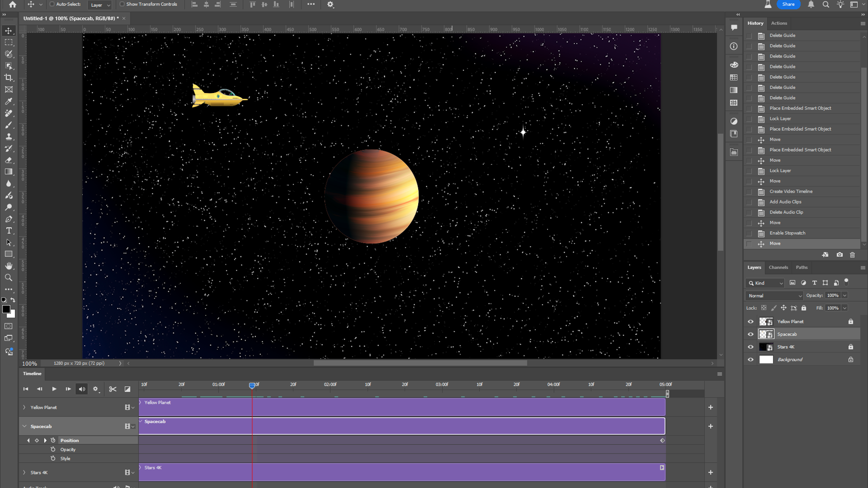Collapse the Spacecab timeline track
The image size is (868, 488).
24,426
